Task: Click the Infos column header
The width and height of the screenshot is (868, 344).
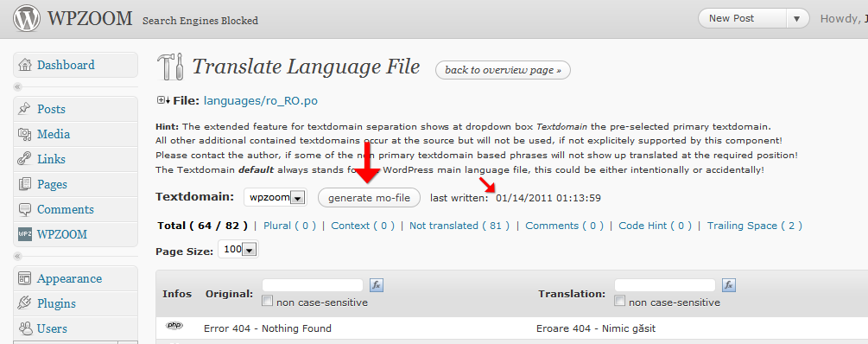Action: coord(177,294)
